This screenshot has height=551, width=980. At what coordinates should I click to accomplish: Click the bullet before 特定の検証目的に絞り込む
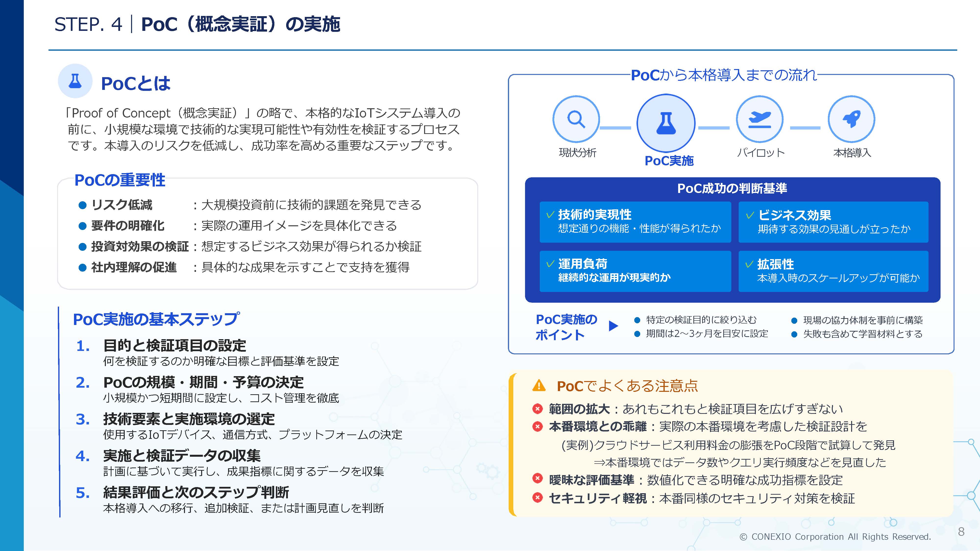pos(637,320)
